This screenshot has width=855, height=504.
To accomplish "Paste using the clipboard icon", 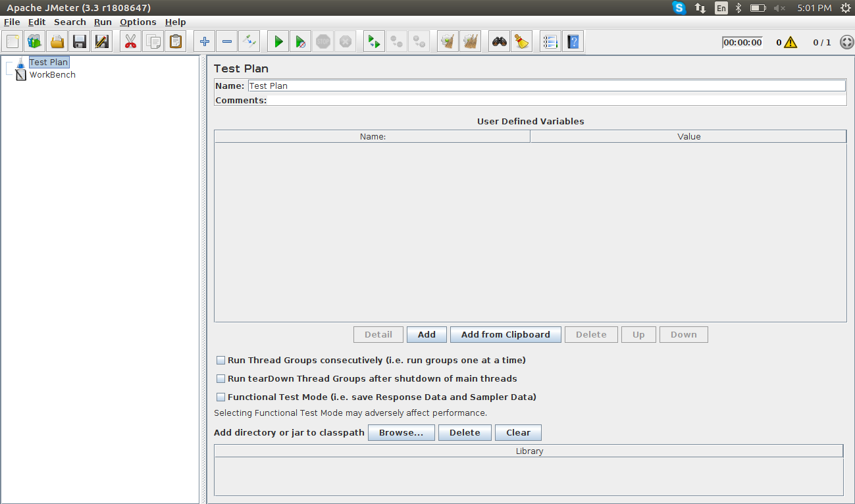I will pyautogui.click(x=175, y=42).
